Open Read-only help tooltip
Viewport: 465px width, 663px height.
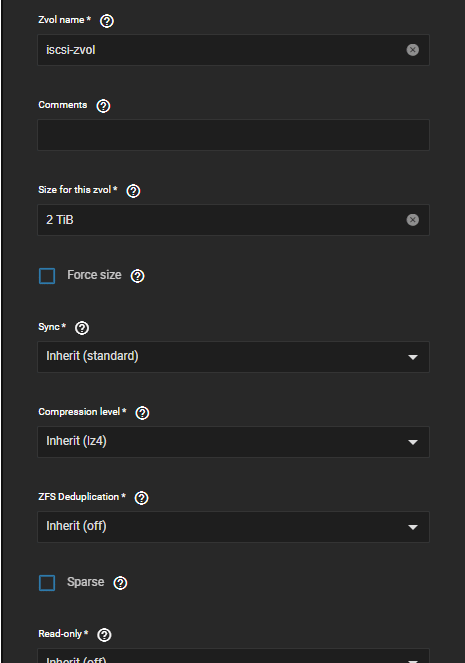[x=104, y=635]
